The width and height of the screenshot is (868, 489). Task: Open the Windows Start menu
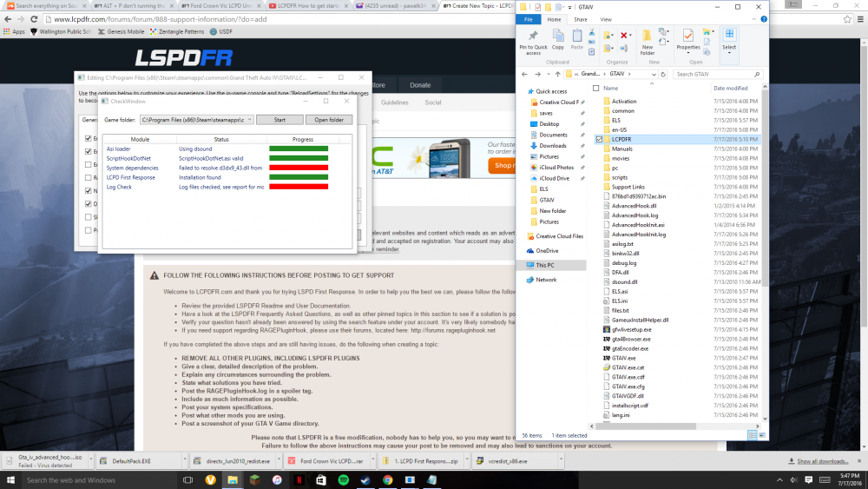tap(10, 479)
